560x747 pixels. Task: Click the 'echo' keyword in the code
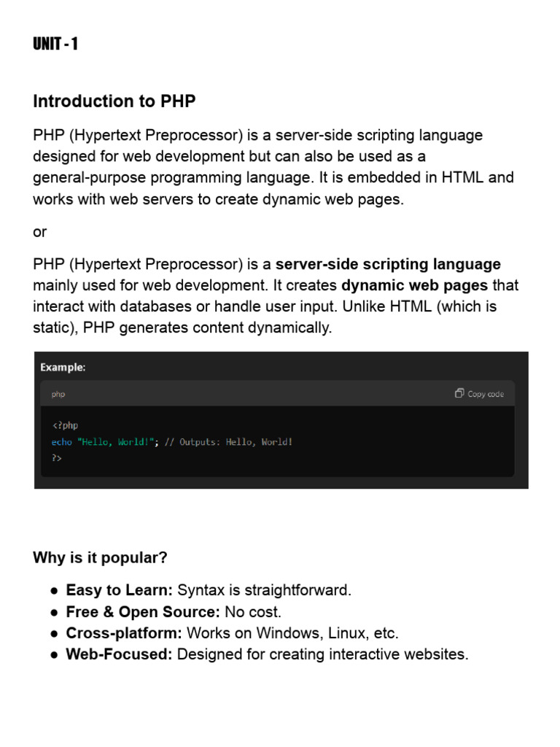tap(61, 441)
